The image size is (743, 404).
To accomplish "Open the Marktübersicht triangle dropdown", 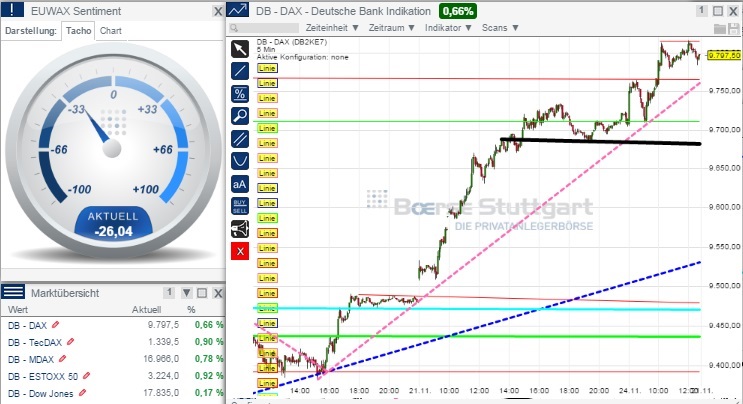I will [187, 293].
